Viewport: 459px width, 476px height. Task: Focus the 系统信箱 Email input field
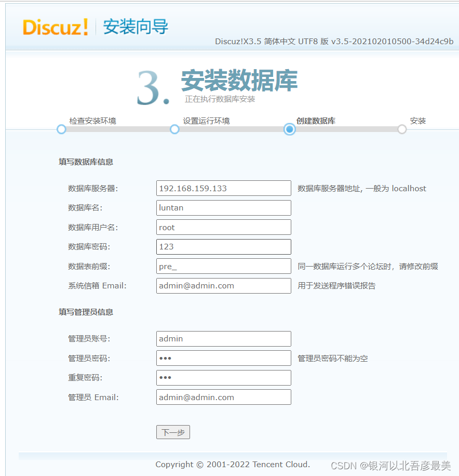pos(224,286)
